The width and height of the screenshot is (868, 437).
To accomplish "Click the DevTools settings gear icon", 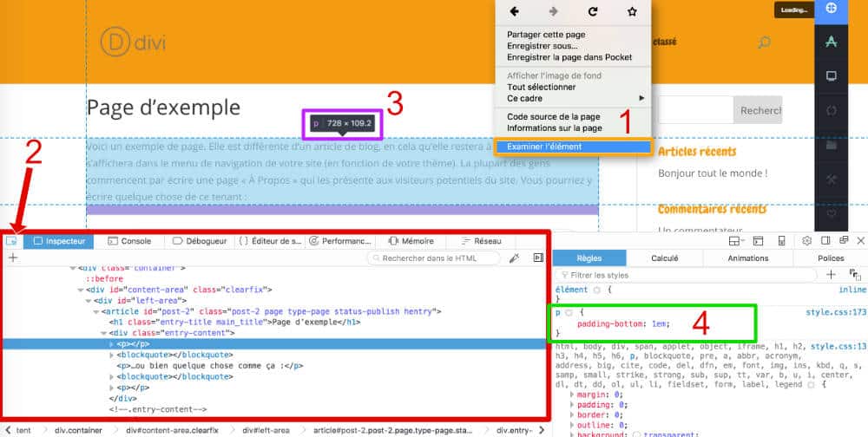I will pos(806,240).
